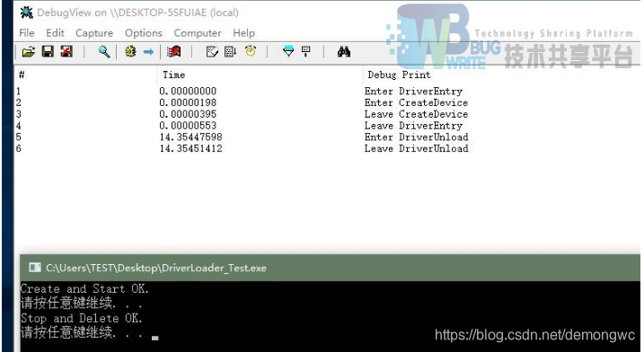This screenshot has width=644, height=352.
Task: Select the 'Leave CreateDevice' log line
Action: pyautogui.click(x=416, y=114)
